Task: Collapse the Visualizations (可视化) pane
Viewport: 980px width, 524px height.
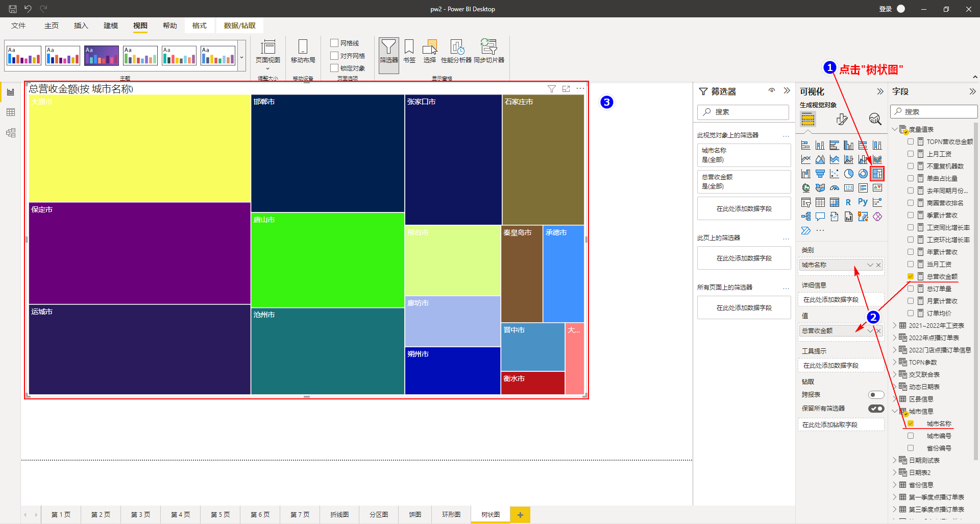Action: (x=880, y=91)
